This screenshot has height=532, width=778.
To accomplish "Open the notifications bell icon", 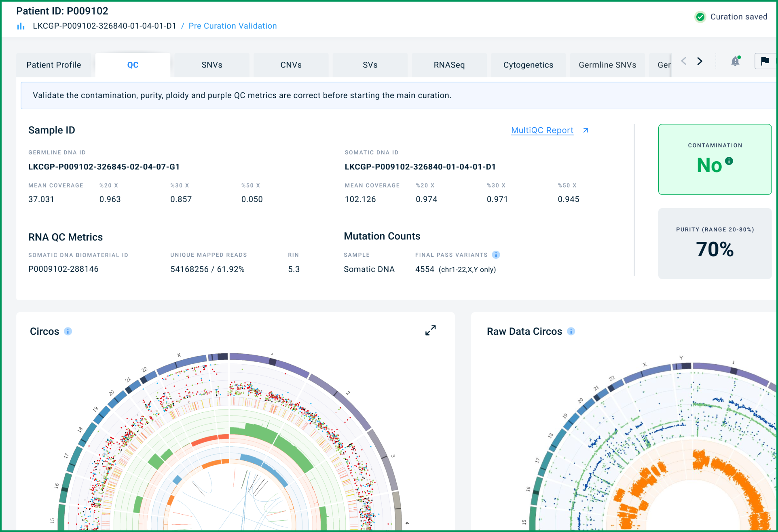I will [x=736, y=61].
